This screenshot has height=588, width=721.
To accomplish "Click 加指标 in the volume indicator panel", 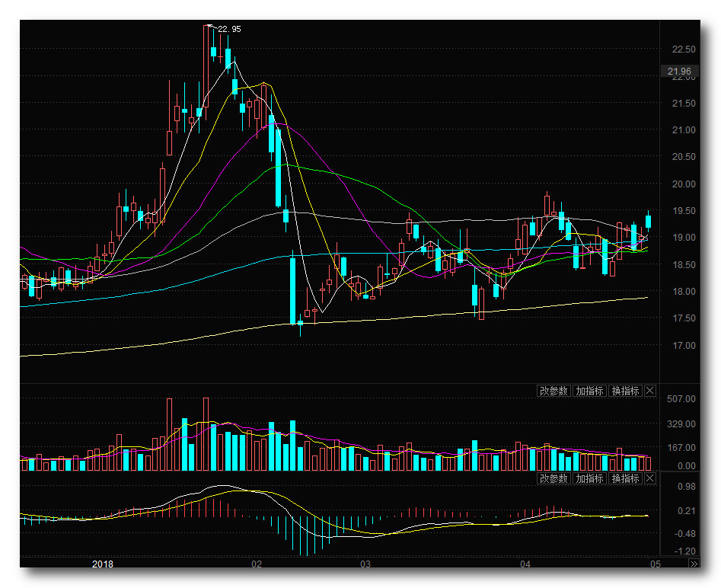I will (x=589, y=391).
